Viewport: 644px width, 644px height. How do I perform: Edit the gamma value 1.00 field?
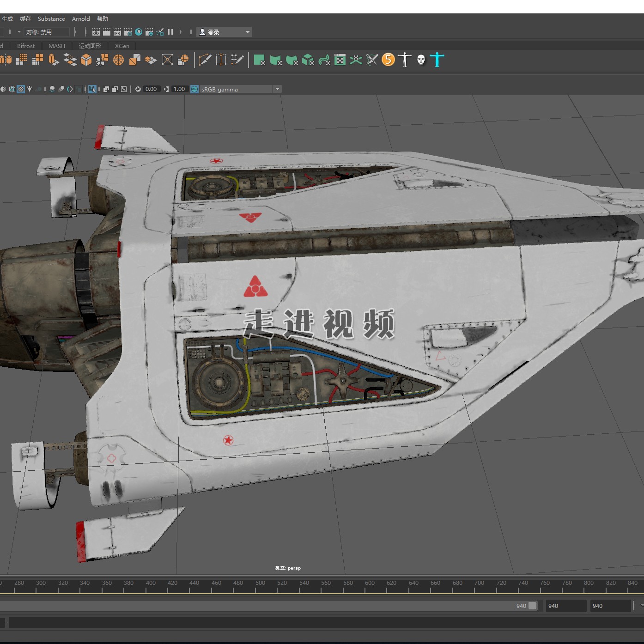click(179, 89)
